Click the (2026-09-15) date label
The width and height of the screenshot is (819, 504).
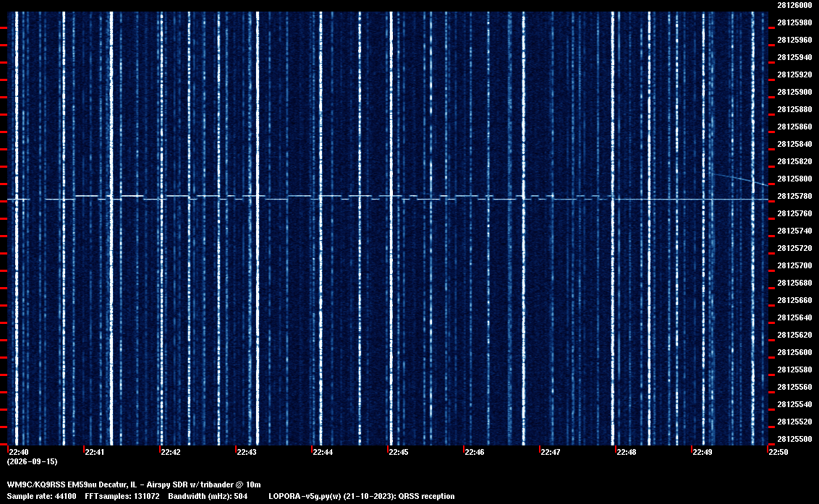[32, 461]
